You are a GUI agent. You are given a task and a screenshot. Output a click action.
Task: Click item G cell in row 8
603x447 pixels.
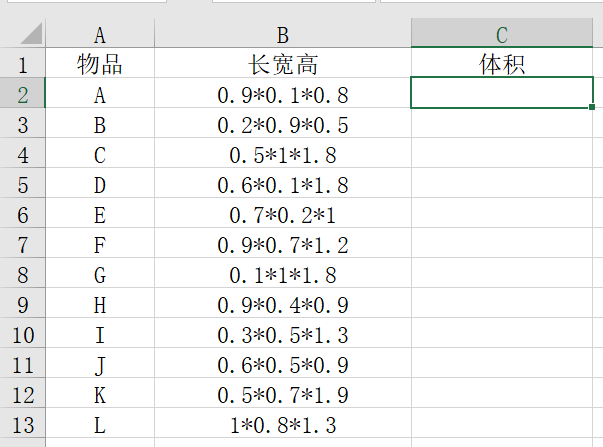100,273
